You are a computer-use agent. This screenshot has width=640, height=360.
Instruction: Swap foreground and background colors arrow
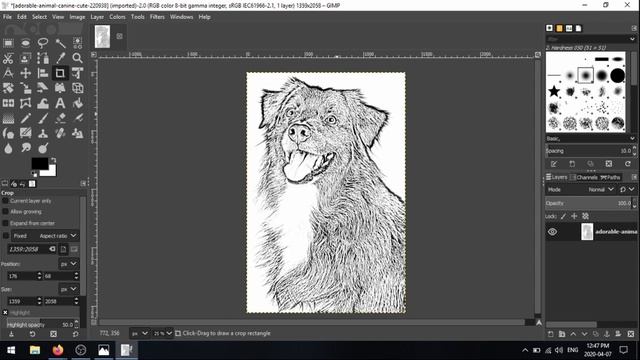coord(53,160)
